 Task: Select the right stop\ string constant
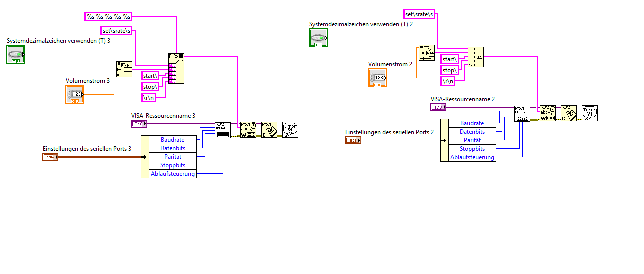coord(449,70)
